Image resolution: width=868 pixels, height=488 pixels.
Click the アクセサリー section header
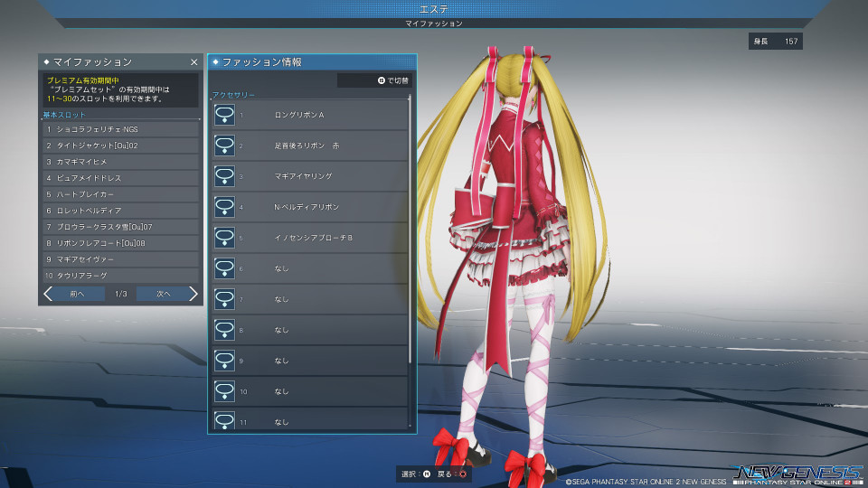233,95
